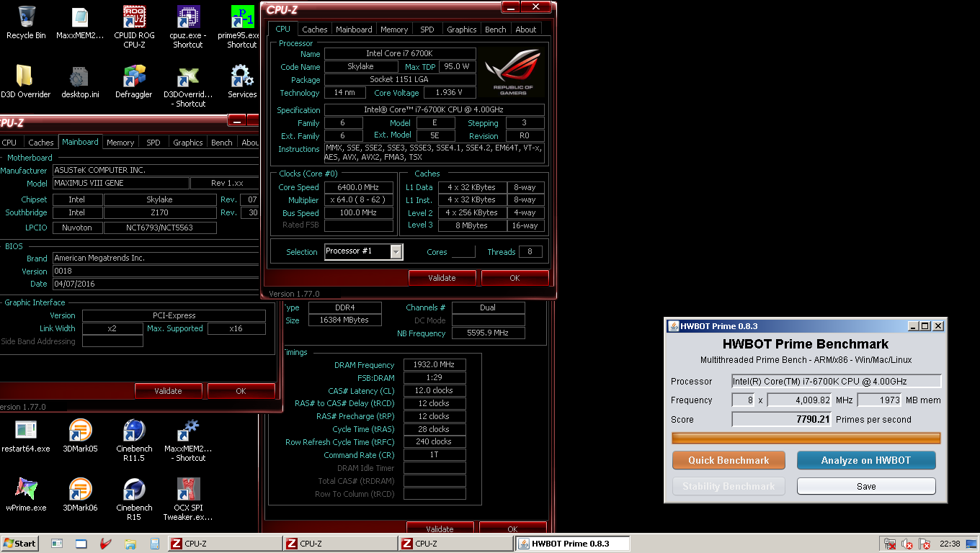Open SPD tab in front CPU-Z window
Image resolution: width=980 pixels, height=553 pixels.
tap(427, 30)
